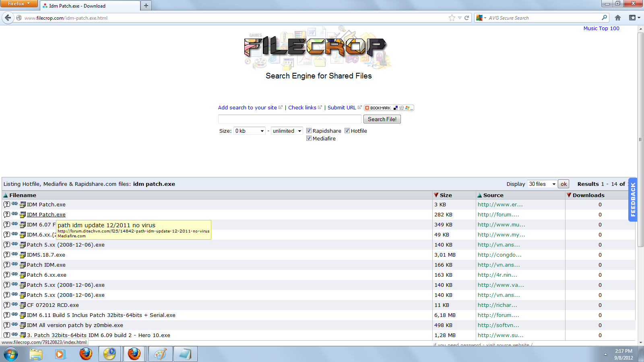Click the 'ok' button next to Display
The width and height of the screenshot is (644, 362).
click(563, 184)
